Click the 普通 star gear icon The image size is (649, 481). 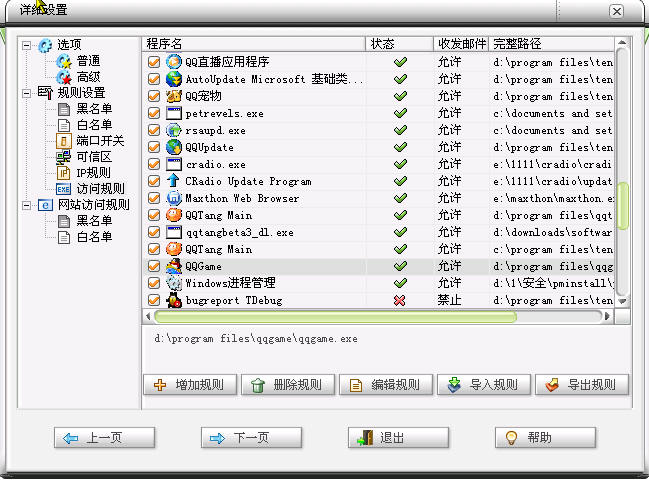64,61
